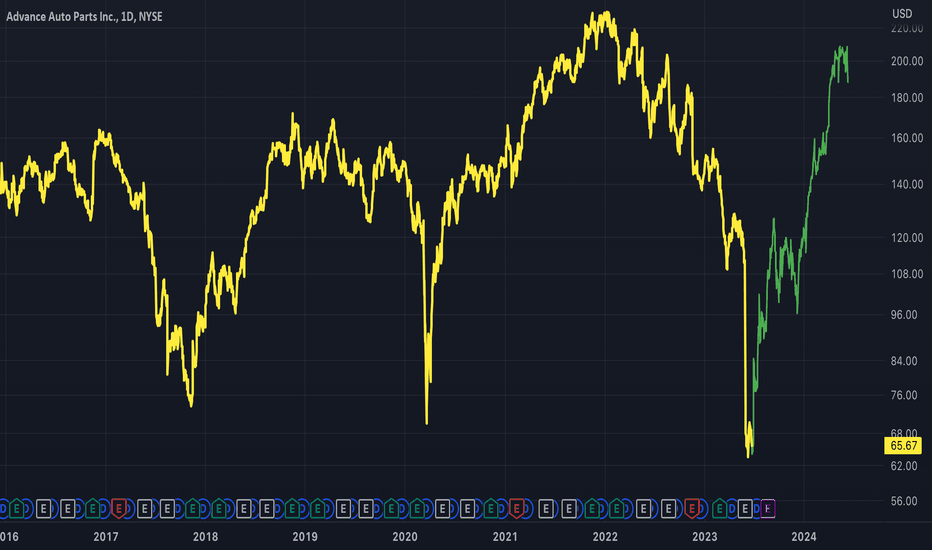
Task: Click the 108.00 price axis label
Action: coord(906,274)
